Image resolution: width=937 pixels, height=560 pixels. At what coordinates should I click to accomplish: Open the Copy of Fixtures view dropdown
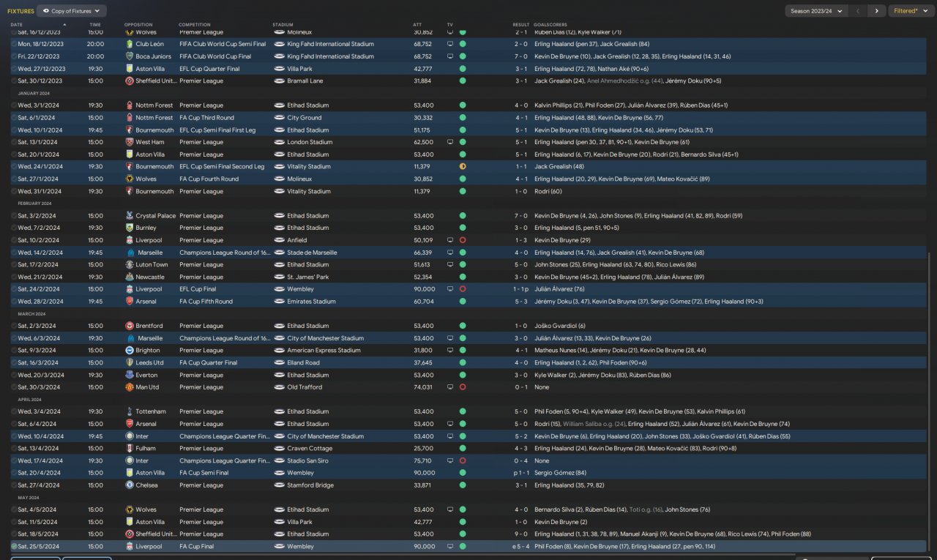71,11
